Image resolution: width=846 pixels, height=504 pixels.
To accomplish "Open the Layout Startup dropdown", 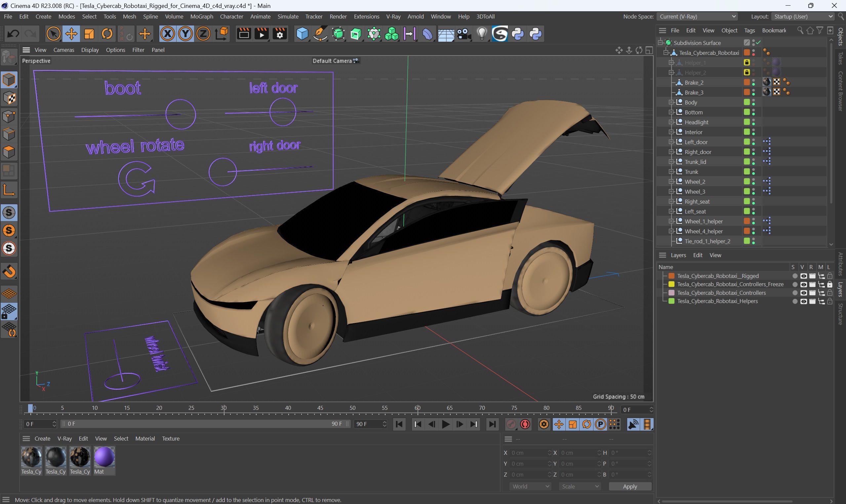I will click(x=803, y=16).
